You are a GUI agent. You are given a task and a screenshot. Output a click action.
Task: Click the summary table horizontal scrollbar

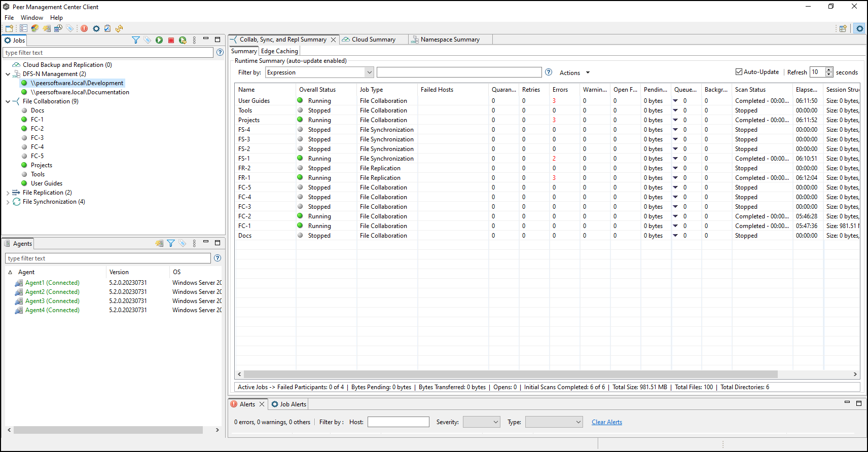point(510,374)
